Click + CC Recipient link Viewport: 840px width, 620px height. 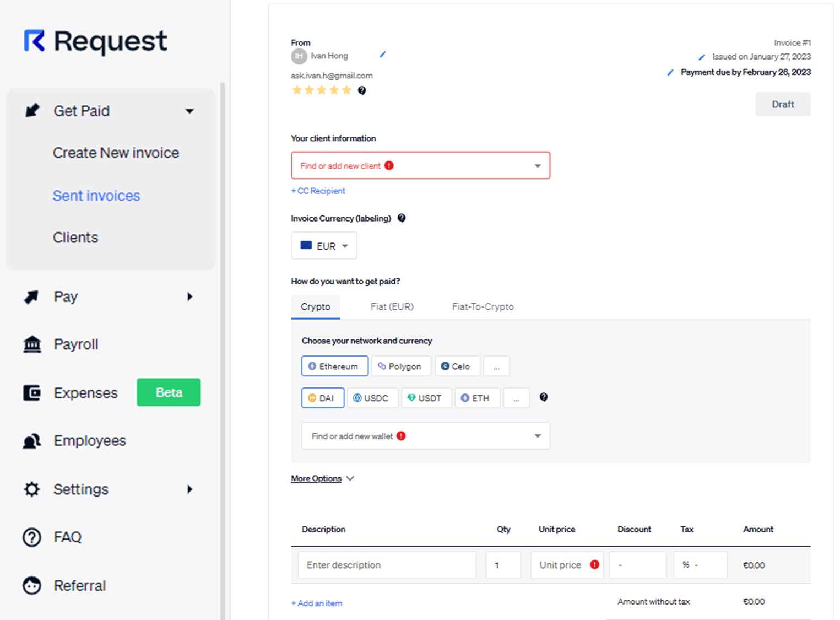coord(318,191)
